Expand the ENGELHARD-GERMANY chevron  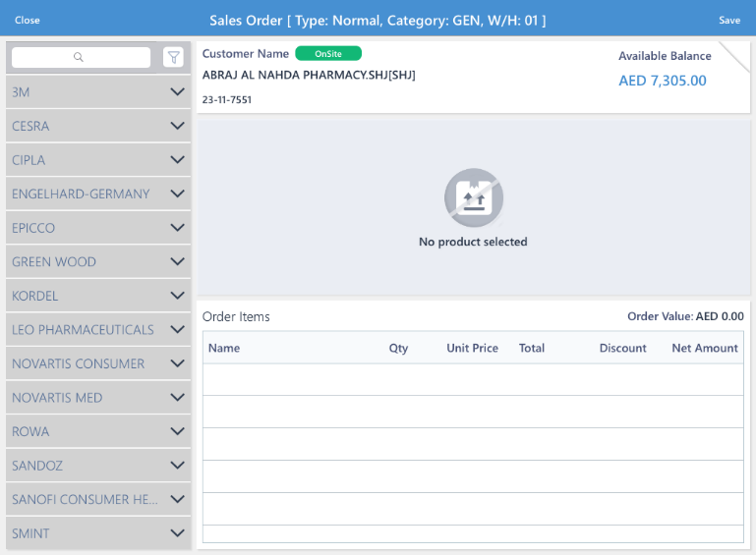point(177,194)
